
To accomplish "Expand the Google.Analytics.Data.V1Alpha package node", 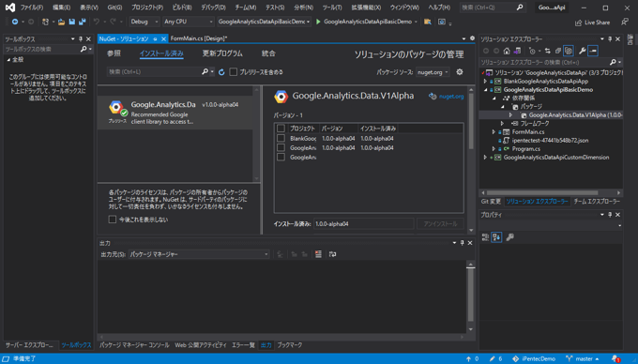I will 510,115.
